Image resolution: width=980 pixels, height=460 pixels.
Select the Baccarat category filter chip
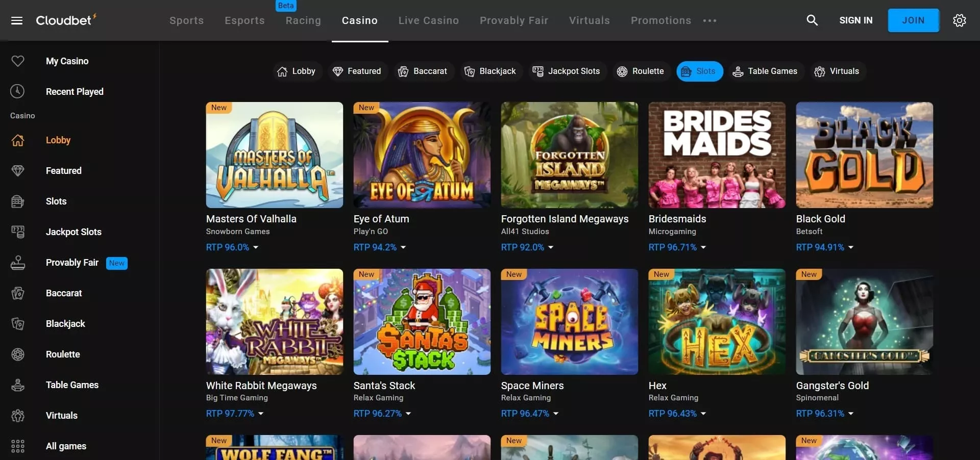[x=423, y=71]
